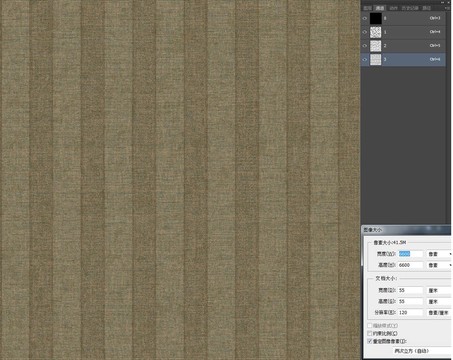Collapse the panel group using double-arrow icon
This screenshot has height=360, width=453.
click(x=443, y=2)
